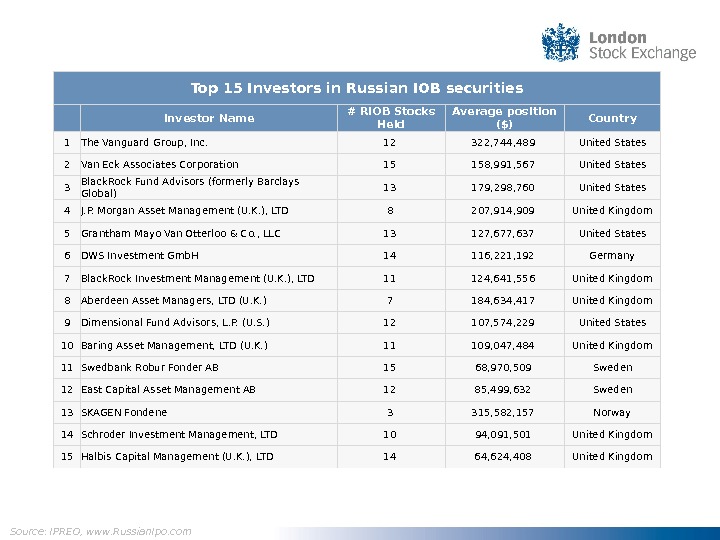
Task: Click the '# RIOB Stocks Held' column header
Action: [391, 118]
